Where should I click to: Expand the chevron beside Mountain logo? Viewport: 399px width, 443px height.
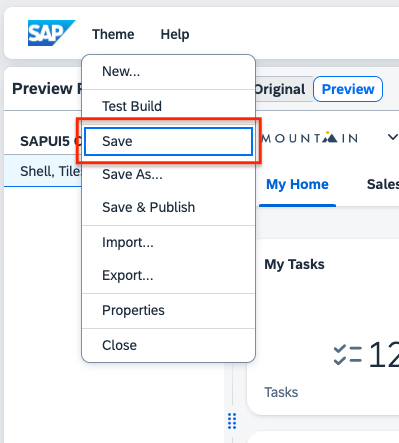point(393,137)
